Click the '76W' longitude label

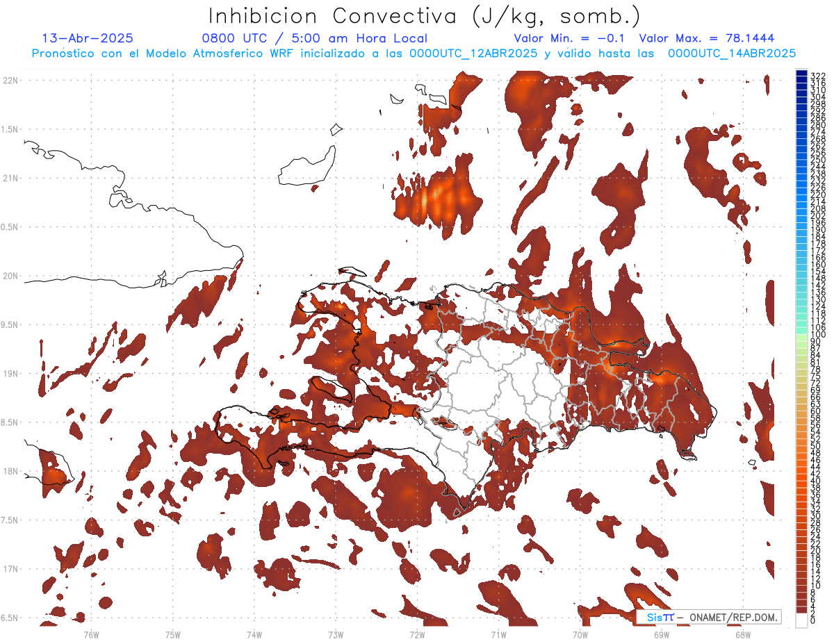point(91,634)
